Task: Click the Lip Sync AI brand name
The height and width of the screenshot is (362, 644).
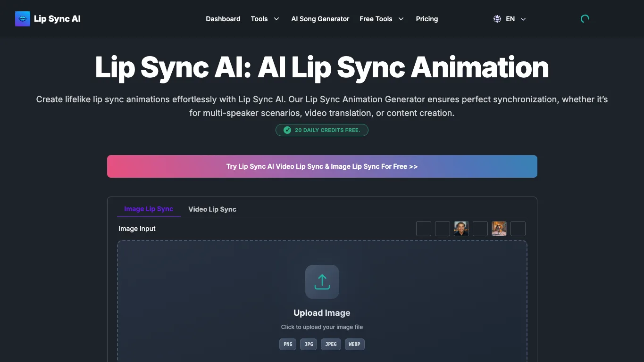Action: pyautogui.click(x=57, y=19)
